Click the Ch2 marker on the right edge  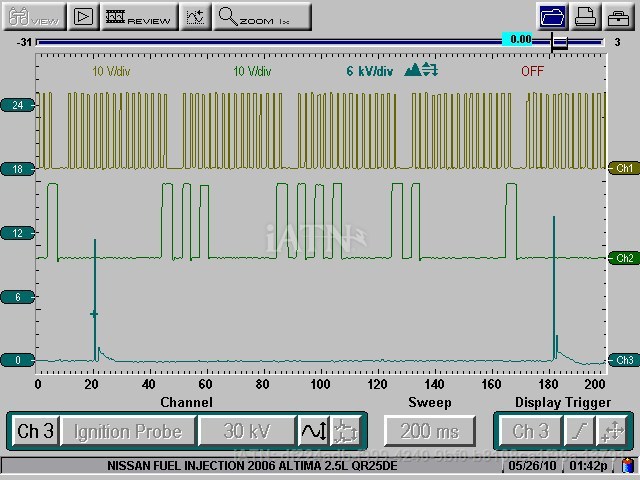[x=624, y=258]
